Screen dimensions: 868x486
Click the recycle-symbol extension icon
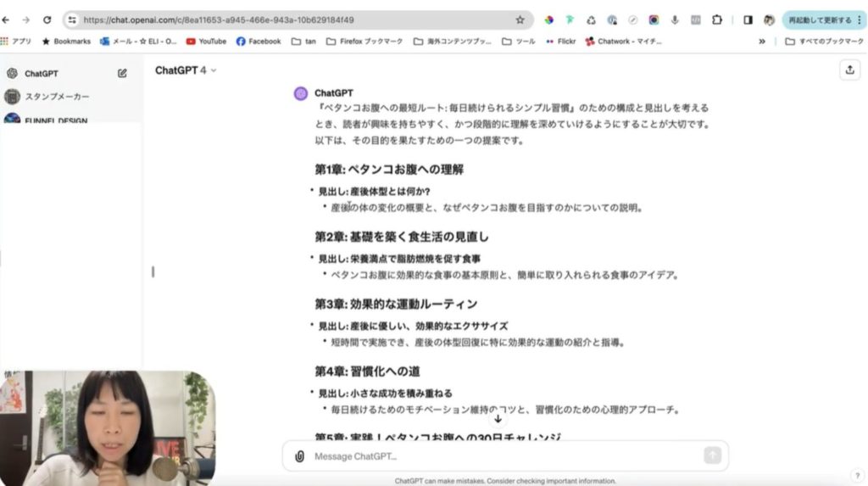(x=591, y=20)
